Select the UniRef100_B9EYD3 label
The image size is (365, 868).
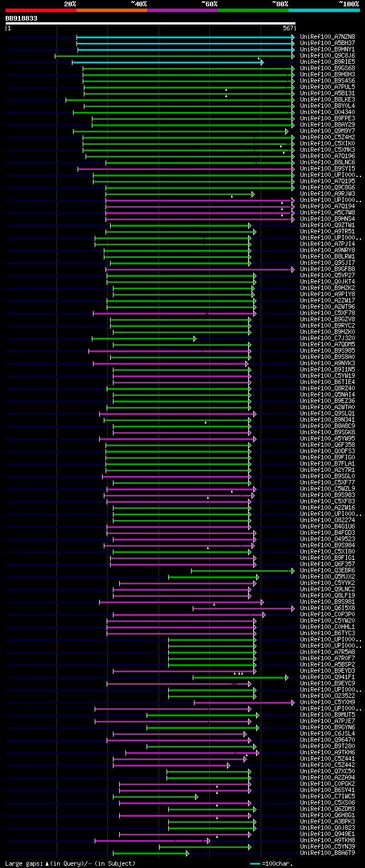[x=327, y=671]
